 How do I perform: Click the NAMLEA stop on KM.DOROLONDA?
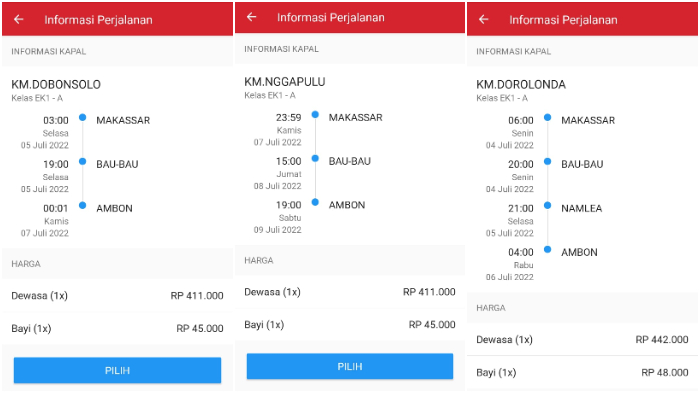click(x=582, y=208)
